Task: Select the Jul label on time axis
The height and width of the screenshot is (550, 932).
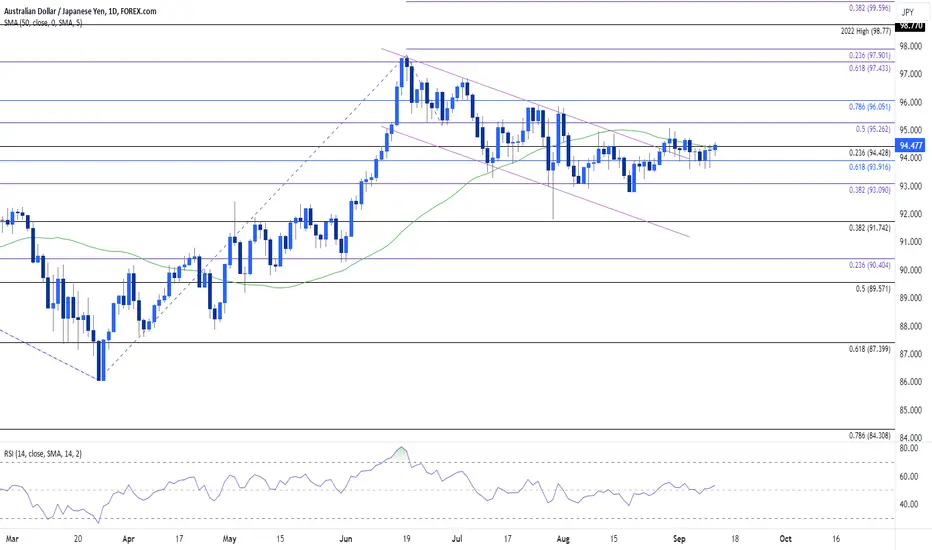Action: coord(456,539)
